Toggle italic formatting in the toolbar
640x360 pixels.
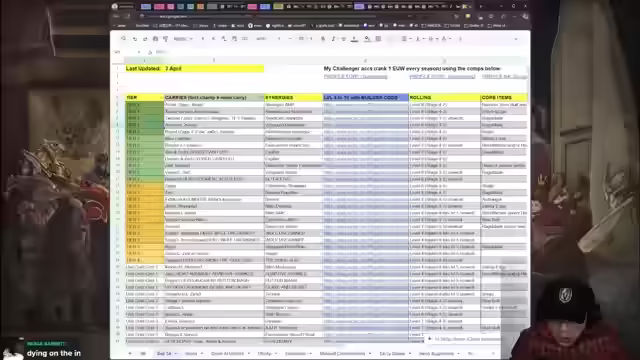333,39
